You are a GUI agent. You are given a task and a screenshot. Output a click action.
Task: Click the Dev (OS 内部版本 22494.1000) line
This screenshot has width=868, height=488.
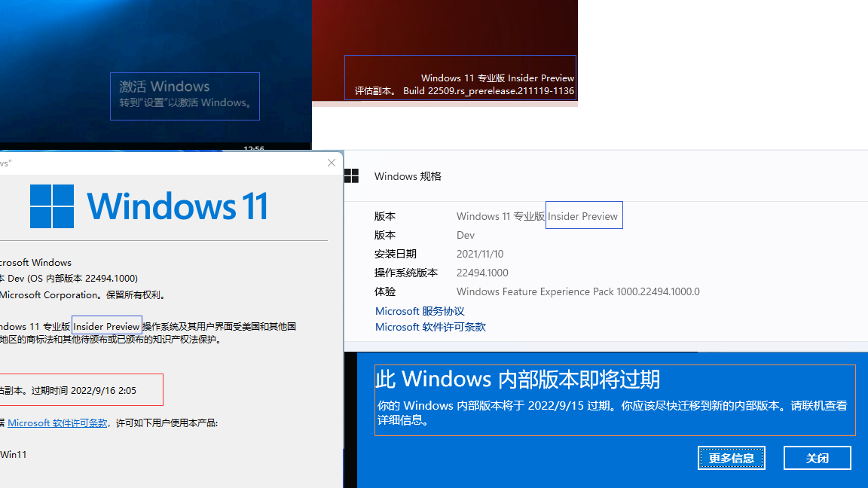(69, 279)
